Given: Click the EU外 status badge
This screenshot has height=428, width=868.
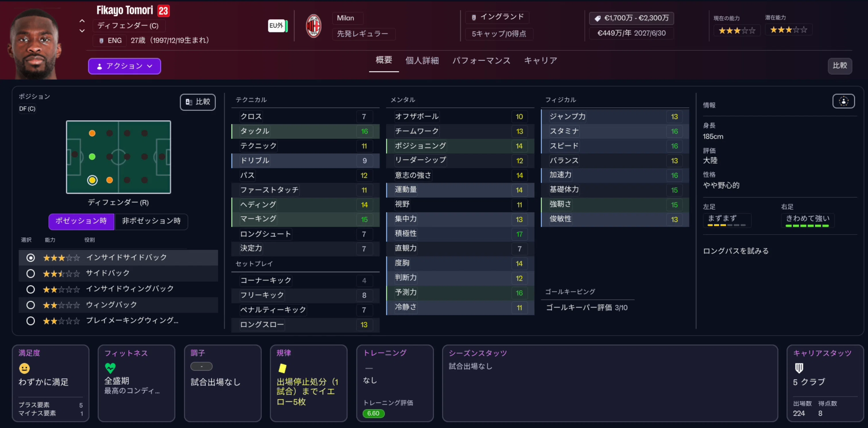Looking at the screenshot, I should coord(277,26).
